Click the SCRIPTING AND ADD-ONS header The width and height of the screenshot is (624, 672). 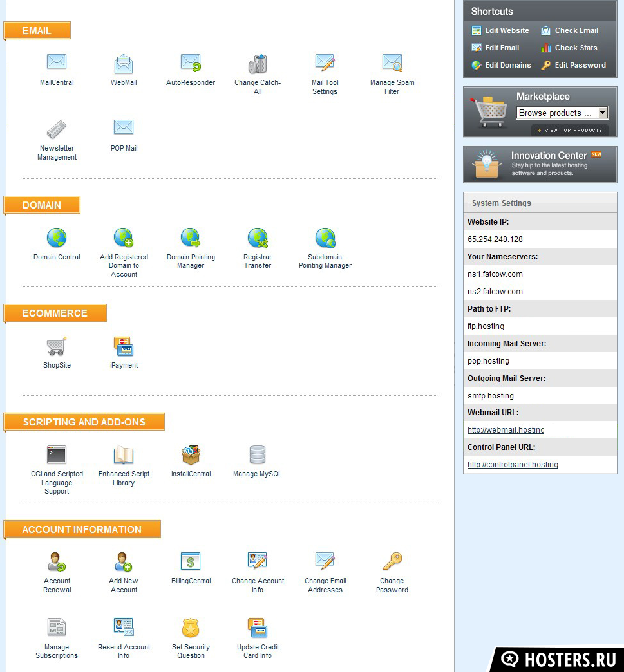(x=84, y=422)
